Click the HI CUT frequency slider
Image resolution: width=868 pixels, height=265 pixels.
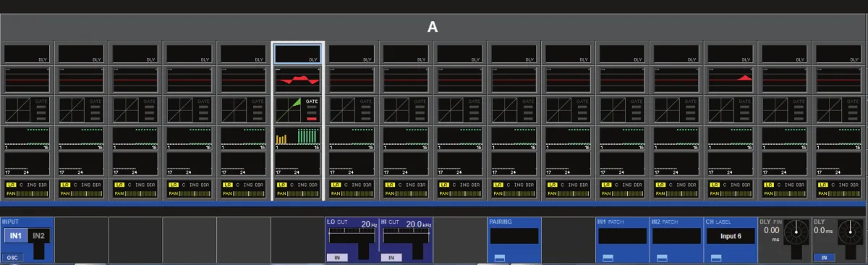click(x=406, y=236)
